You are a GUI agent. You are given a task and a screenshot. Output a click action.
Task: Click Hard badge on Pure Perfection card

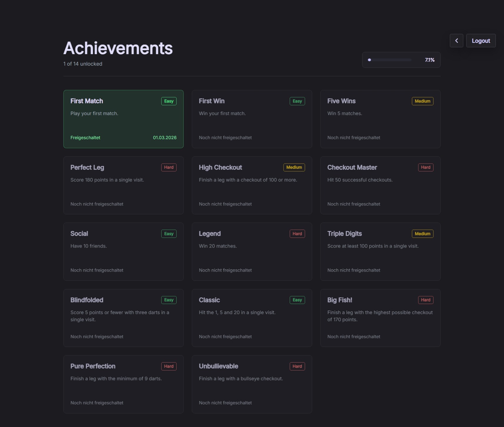(169, 366)
